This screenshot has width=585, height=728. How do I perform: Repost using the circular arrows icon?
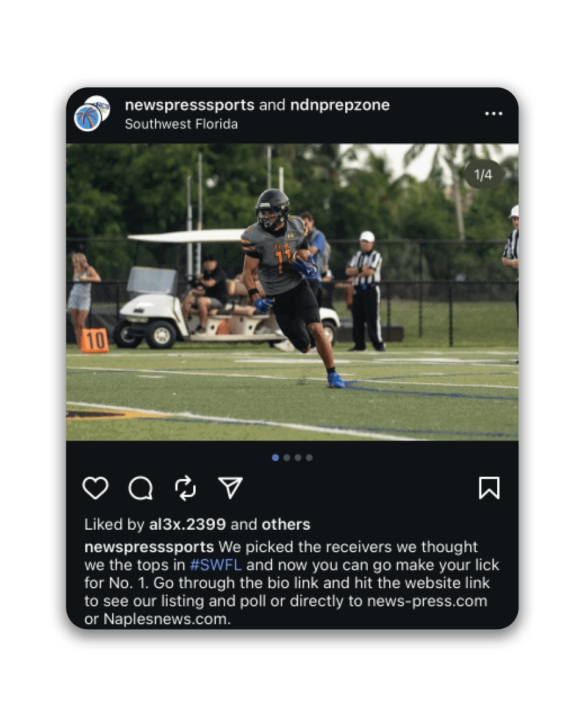[185, 488]
